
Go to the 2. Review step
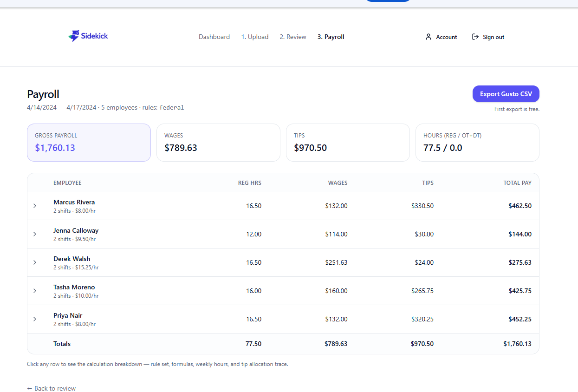pos(293,37)
